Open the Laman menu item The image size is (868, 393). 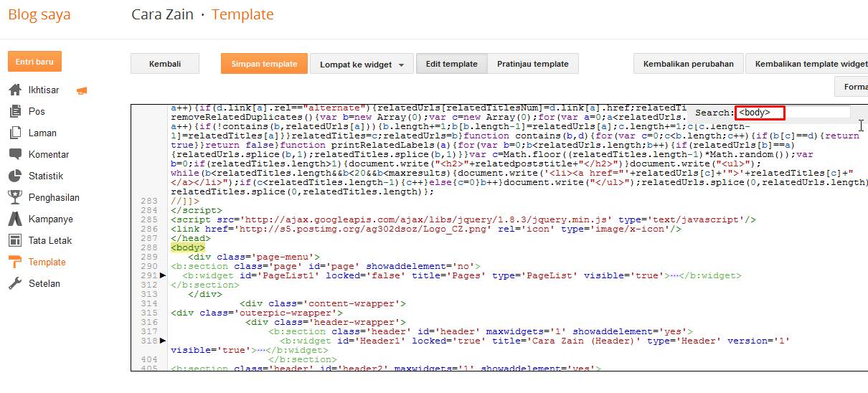tap(42, 133)
